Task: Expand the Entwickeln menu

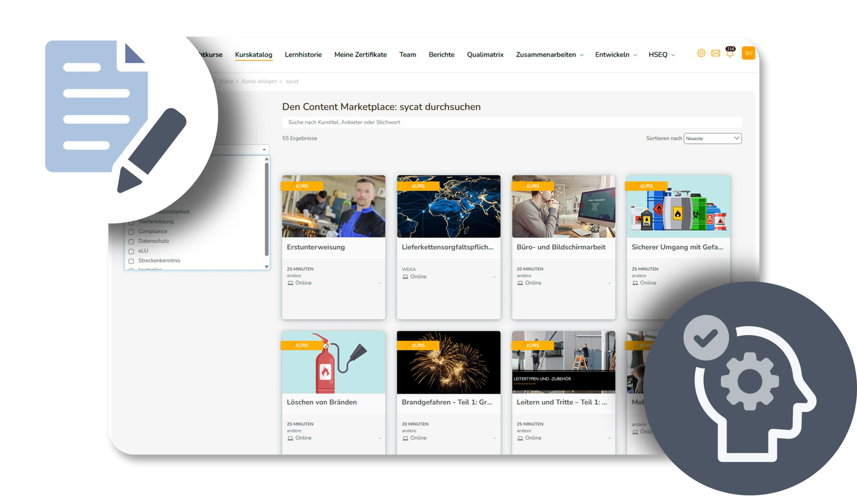Action: (616, 55)
